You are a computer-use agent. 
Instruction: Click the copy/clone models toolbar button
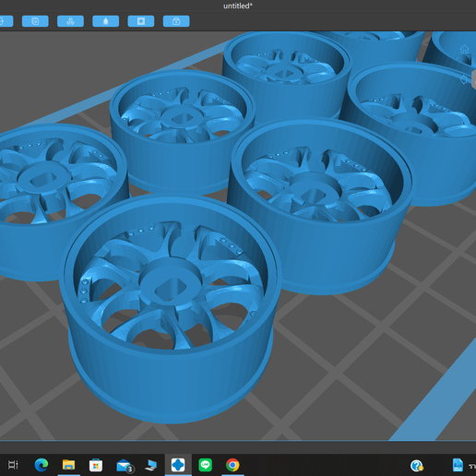click(x=35, y=21)
